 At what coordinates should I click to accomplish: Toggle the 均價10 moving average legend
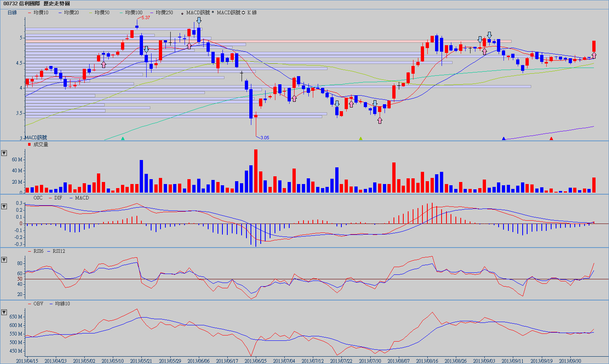[x=41, y=13]
